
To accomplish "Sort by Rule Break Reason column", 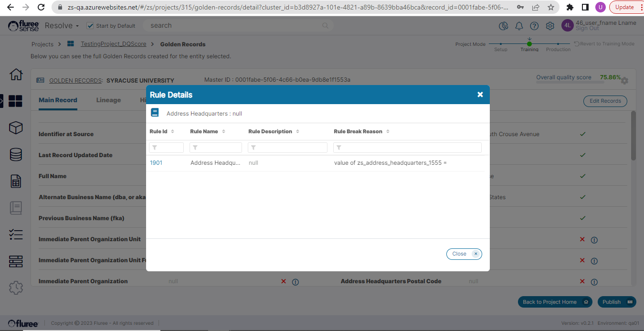I will coord(388,131).
